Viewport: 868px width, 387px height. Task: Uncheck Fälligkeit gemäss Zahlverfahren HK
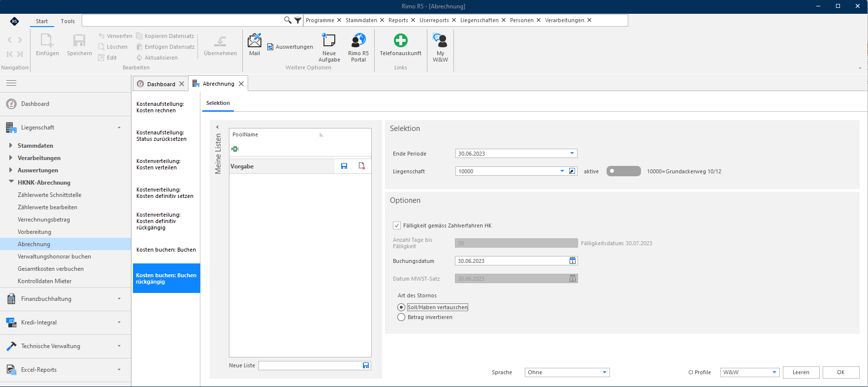point(397,226)
